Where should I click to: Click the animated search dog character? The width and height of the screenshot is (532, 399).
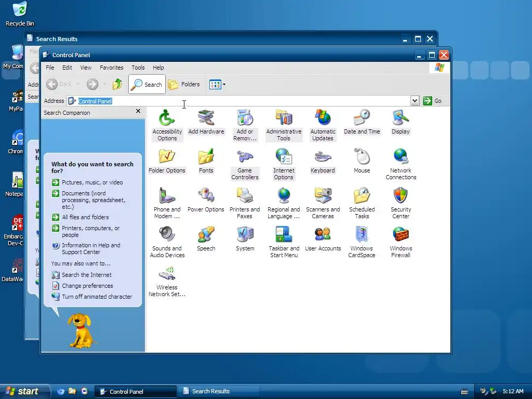[x=81, y=331]
